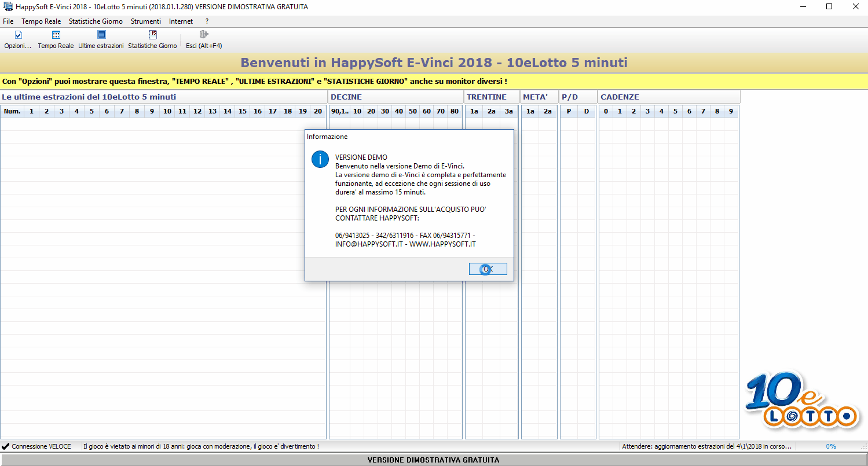This screenshot has height=466, width=868.
Task: Click the checkmark icon beside Connessione VELOCE
Action: (x=5, y=446)
